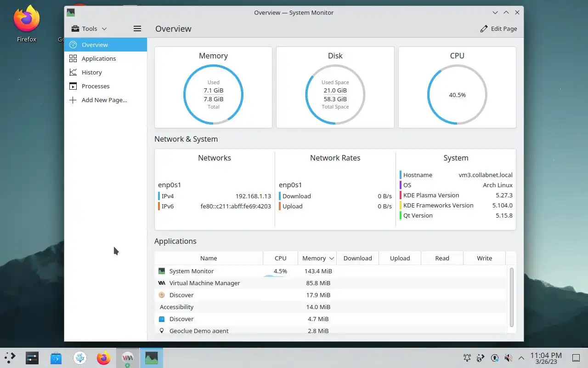Click the applications table vertical scrollbar
The image size is (588, 368).
coord(511,297)
